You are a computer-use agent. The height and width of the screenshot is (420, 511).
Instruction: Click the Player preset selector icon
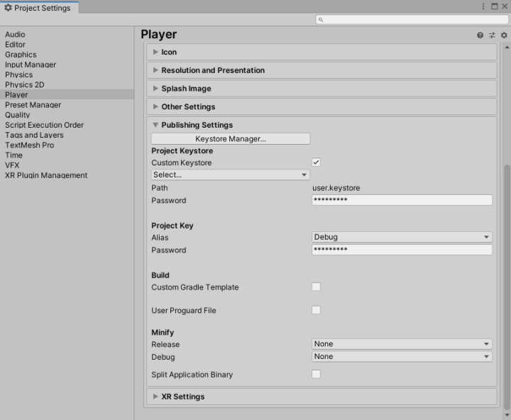(492, 35)
